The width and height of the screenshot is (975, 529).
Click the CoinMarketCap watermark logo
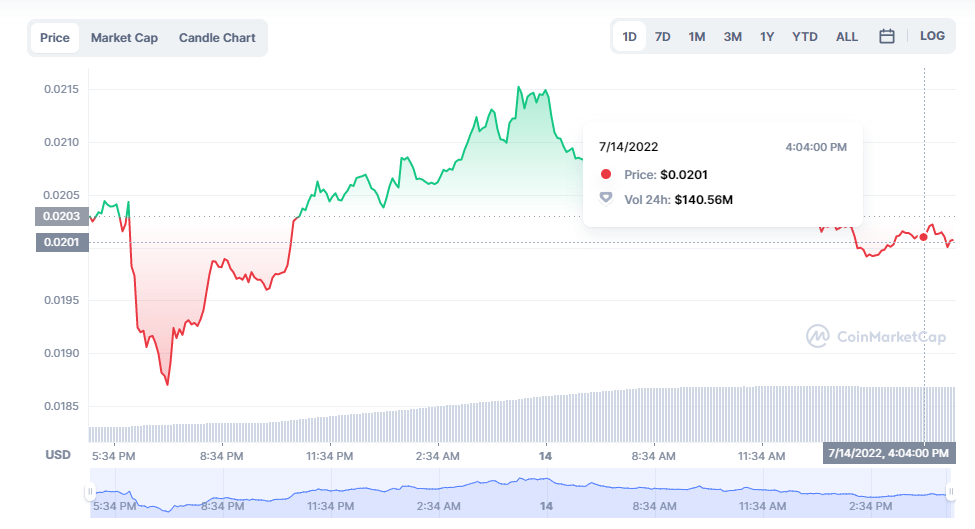[x=876, y=336]
